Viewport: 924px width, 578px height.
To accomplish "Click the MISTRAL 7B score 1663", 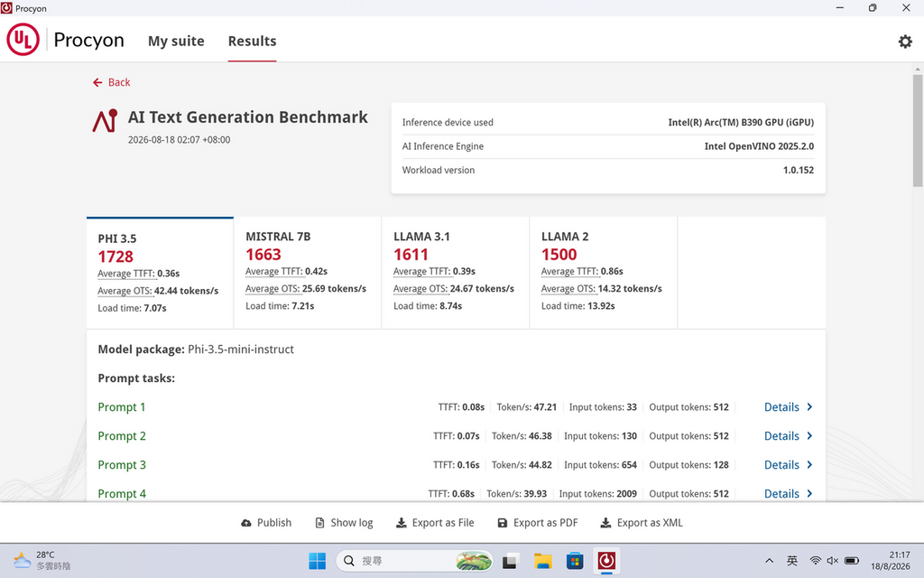I will (x=263, y=255).
